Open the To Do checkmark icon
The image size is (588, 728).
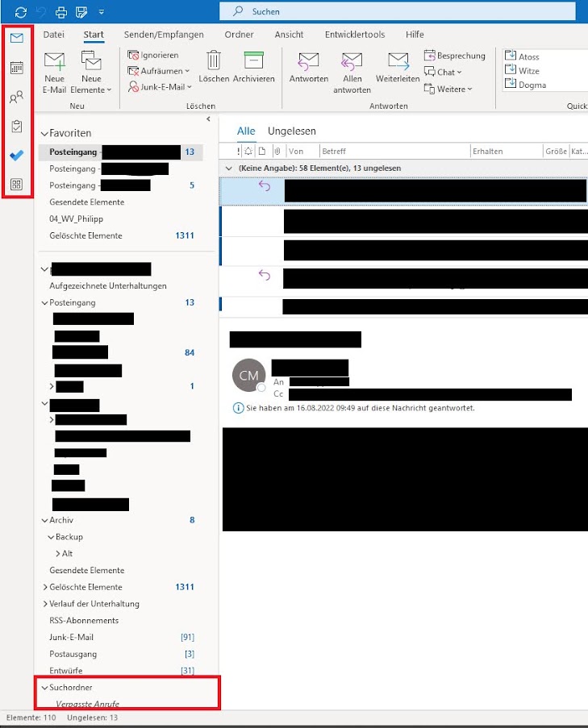[16, 156]
